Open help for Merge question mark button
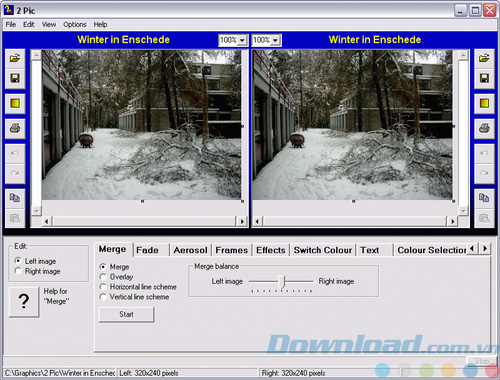Image resolution: width=500 pixels, height=380 pixels. coord(24,302)
